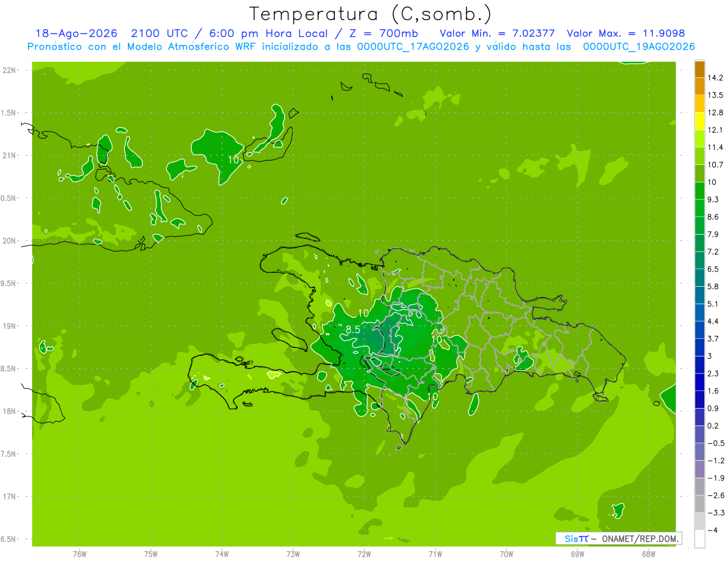Pick the purple swatch between -1.9 and -1.2

coord(699,469)
